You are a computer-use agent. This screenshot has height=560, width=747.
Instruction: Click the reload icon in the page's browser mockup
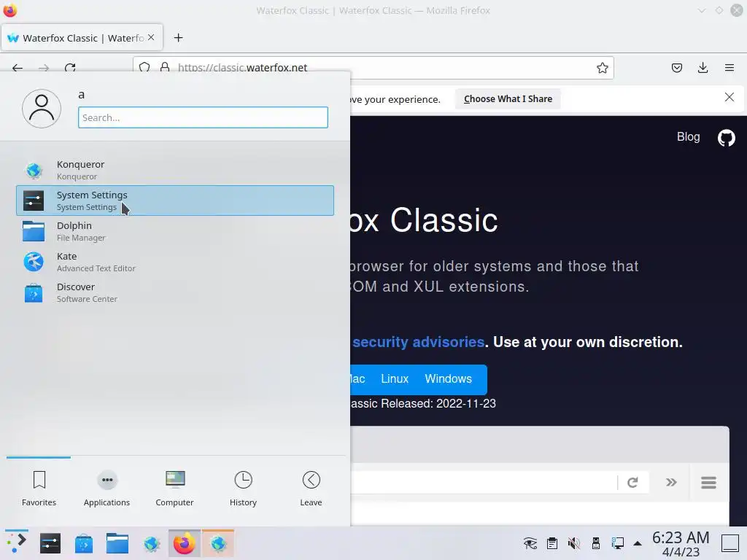632,483
